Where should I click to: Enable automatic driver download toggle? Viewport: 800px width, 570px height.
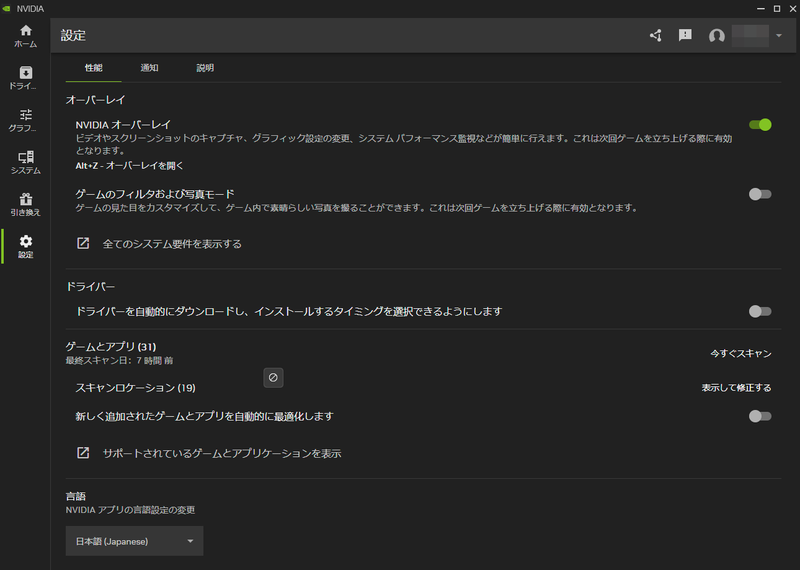tap(760, 311)
